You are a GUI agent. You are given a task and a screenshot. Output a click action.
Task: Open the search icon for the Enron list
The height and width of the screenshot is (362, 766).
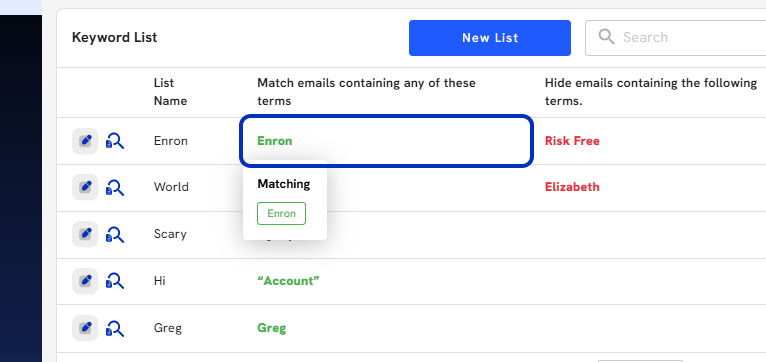pos(115,141)
